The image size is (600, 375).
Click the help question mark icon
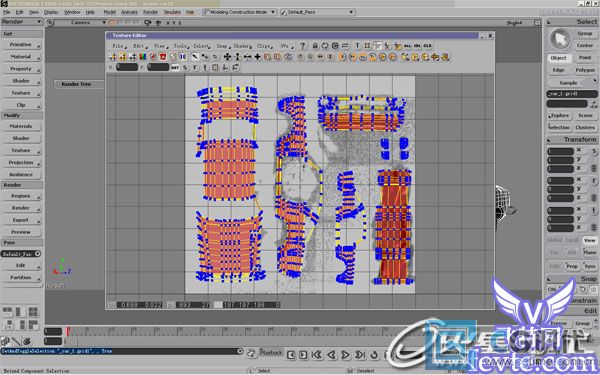point(302,46)
